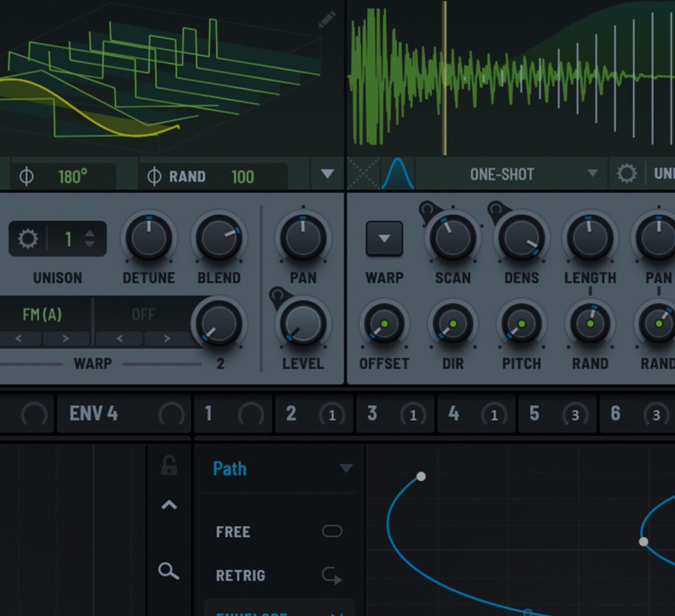The image size is (675, 616).
Task: Select LFO tab number 5
Action: pos(535,414)
